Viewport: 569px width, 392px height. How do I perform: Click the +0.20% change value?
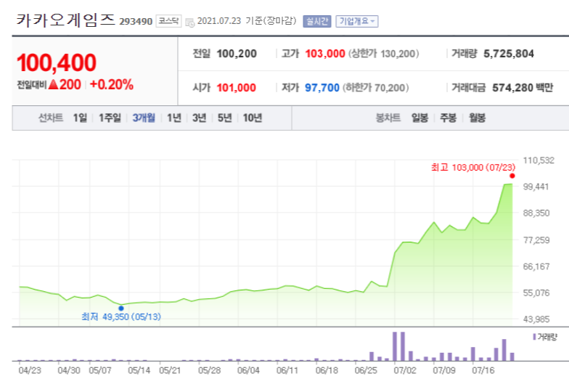[x=112, y=85]
